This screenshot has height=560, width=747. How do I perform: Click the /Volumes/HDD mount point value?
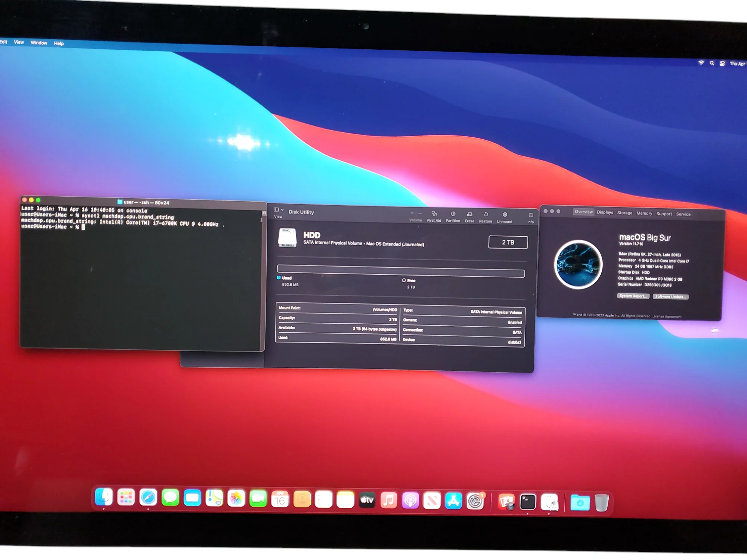385,310
